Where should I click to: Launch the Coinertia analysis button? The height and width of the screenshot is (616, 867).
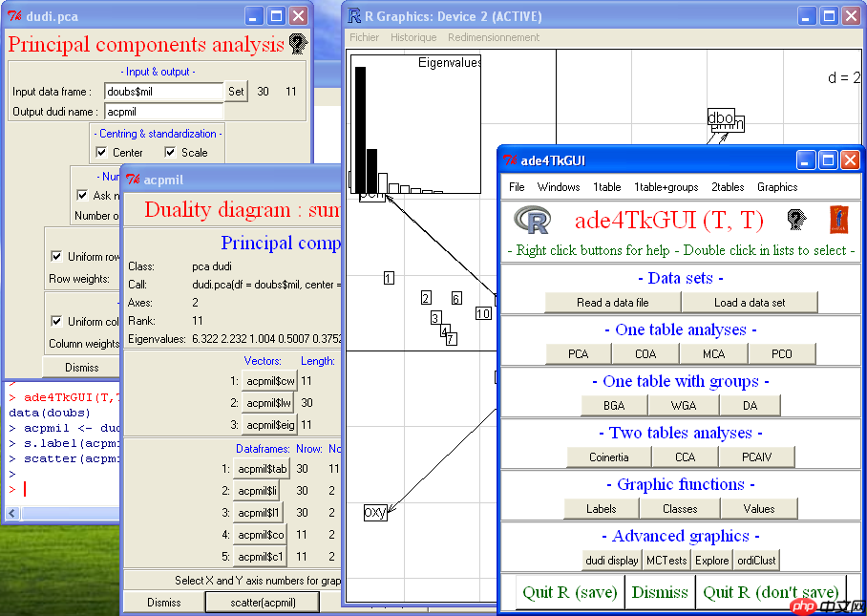tap(609, 457)
